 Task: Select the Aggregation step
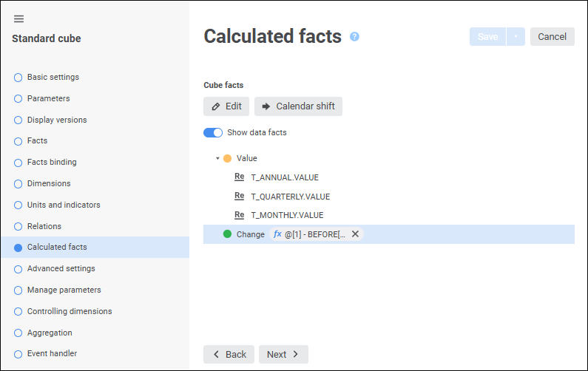coord(50,333)
